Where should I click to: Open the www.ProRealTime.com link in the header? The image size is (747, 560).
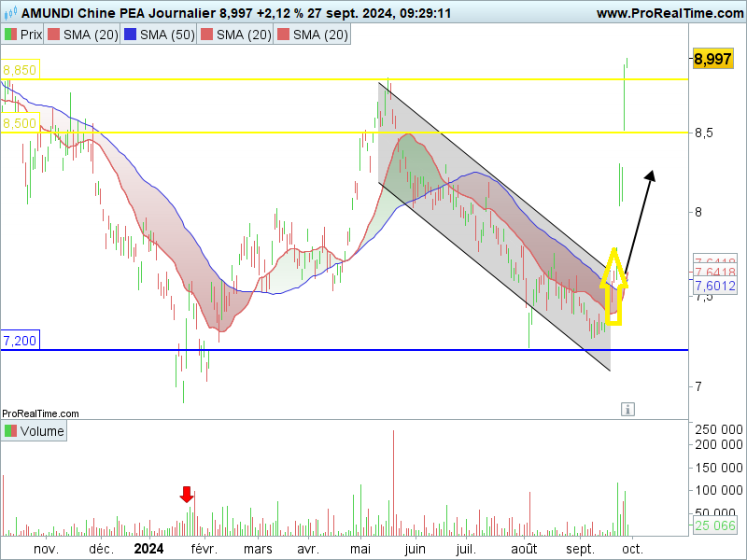[x=669, y=13]
